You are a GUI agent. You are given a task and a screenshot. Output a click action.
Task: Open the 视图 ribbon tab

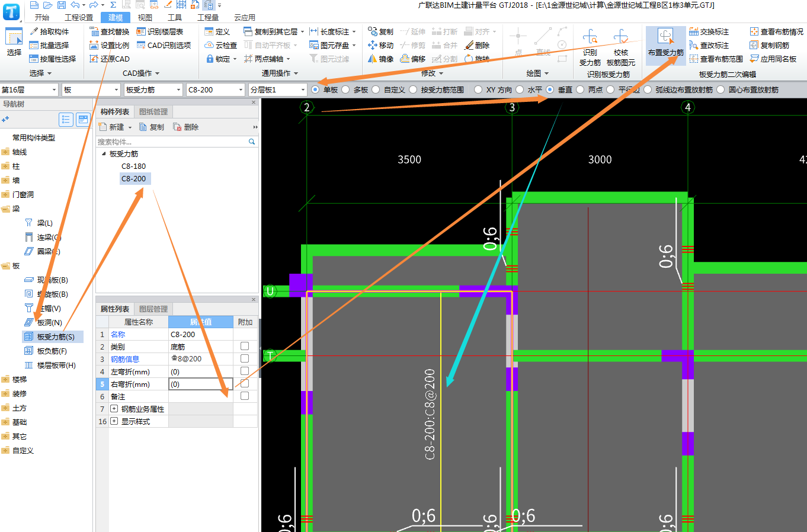coord(145,17)
